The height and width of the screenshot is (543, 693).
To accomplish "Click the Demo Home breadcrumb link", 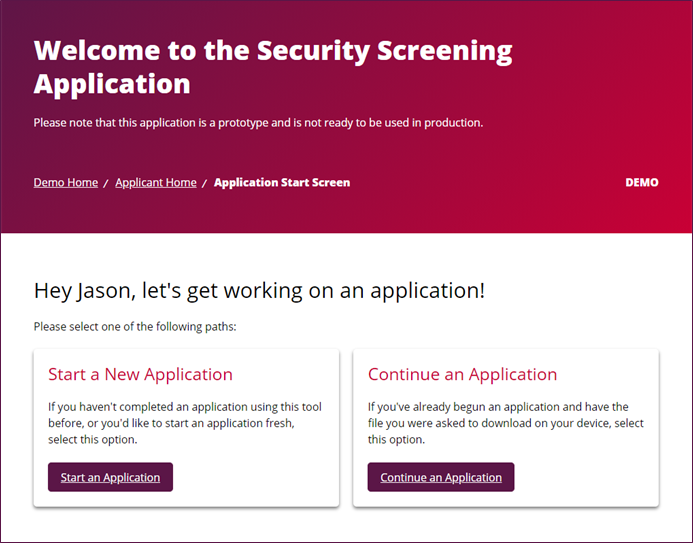I will [x=66, y=183].
